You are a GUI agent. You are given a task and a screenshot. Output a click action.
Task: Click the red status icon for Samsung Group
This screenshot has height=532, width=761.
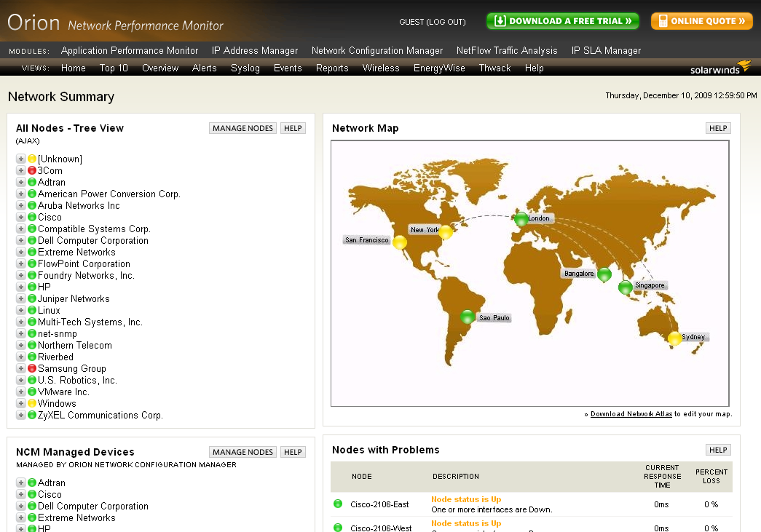(x=32, y=368)
